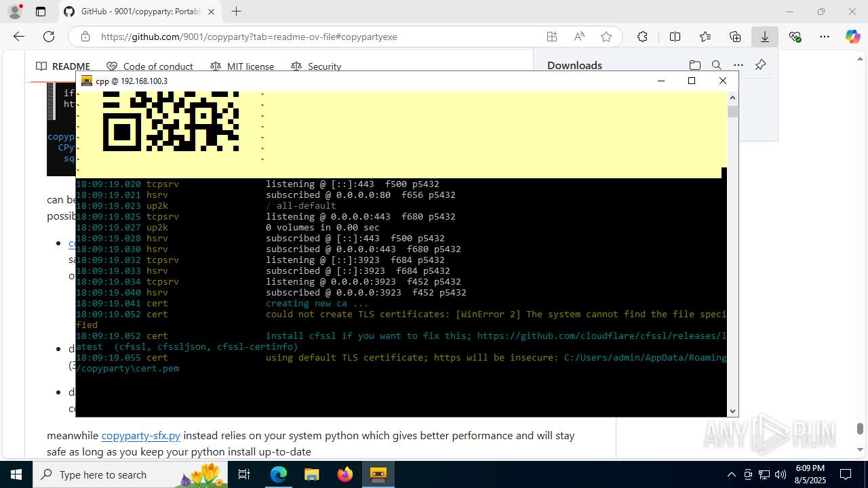Click 'could not create TLS certificates' log text
The image size is (868, 488).
[x=358, y=314]
